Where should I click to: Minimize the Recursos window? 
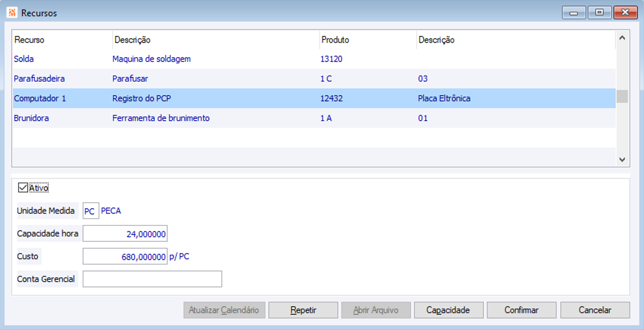(574, 13)
